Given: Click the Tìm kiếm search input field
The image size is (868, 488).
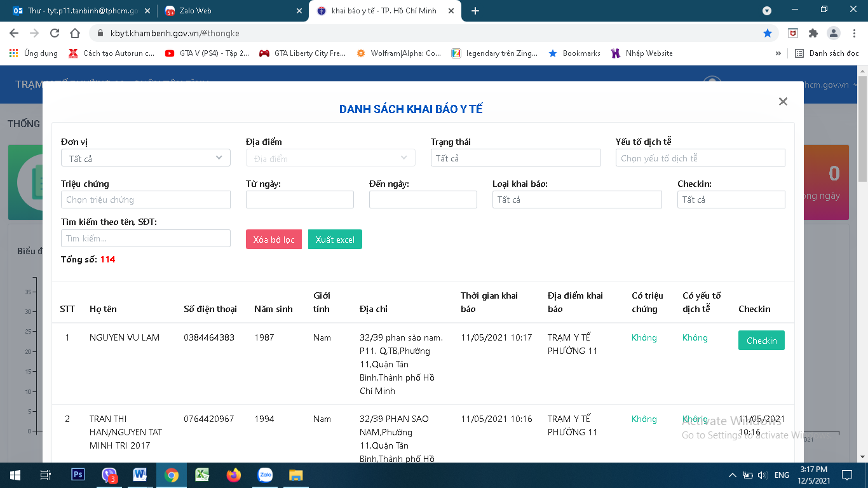Looking at the screenshot, I should 146,238.
